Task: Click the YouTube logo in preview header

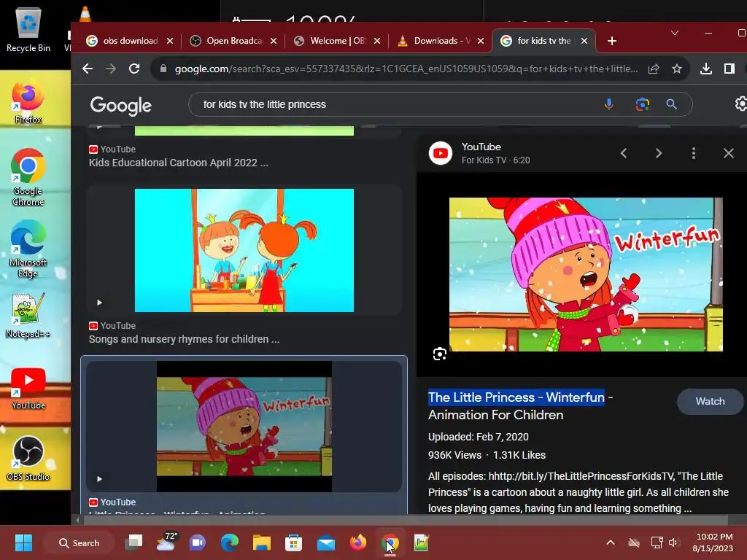Action: (440, 153)
